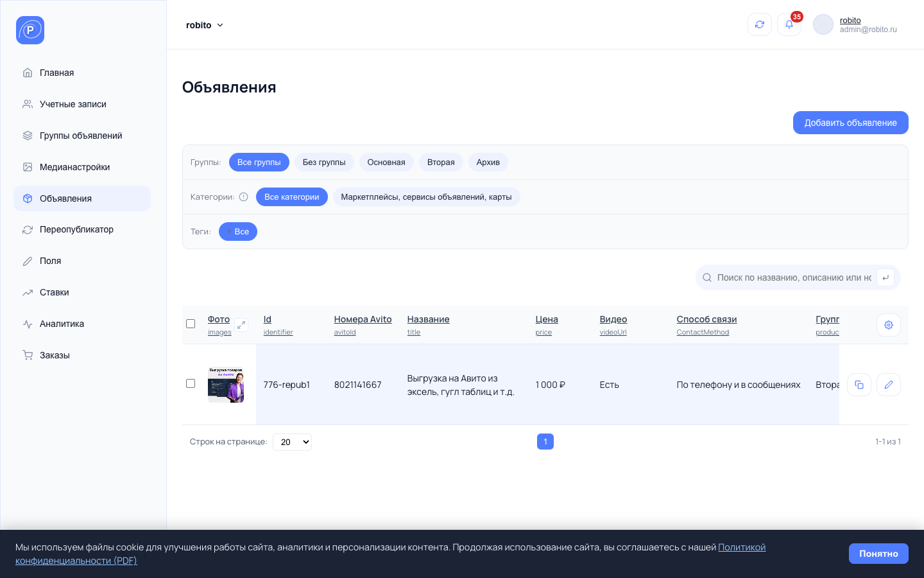Sort by Номера Avito column header
Image resolution: width=924 pixels, height=578 pixels.
point(363,319)
